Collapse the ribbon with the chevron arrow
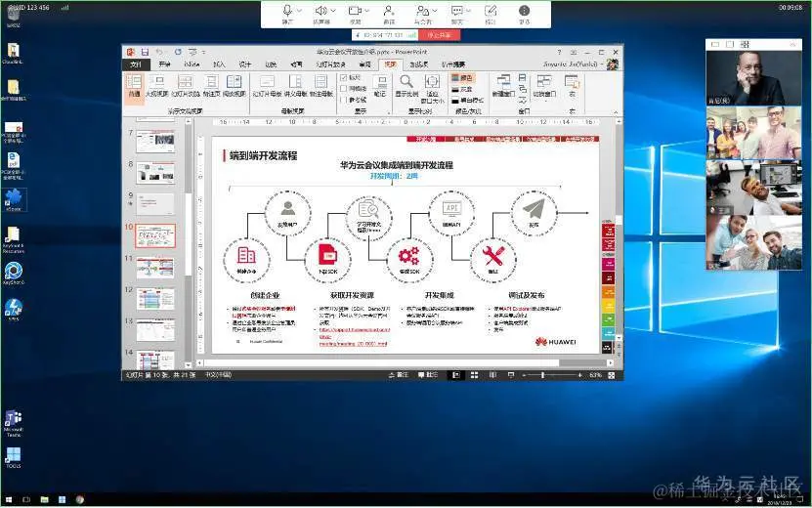Screen dimensions: 812x508 pos(616,111)
